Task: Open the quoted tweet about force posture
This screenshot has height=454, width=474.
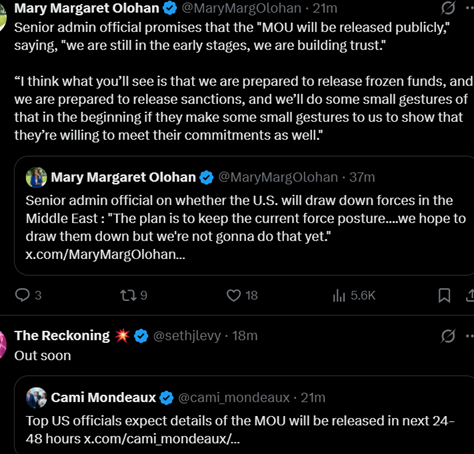Action: click(x=244, y=216)
